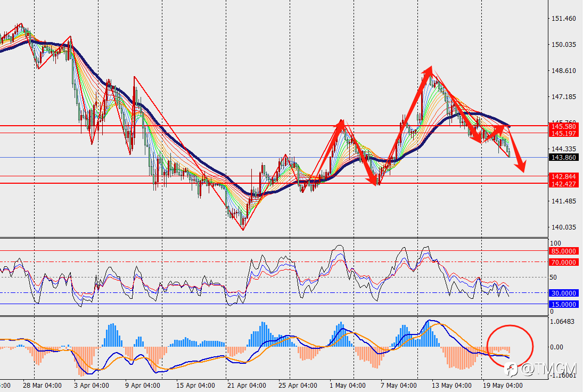Click the @TMGM watermark text
The image size is (583, 392).
coord(548,369)
